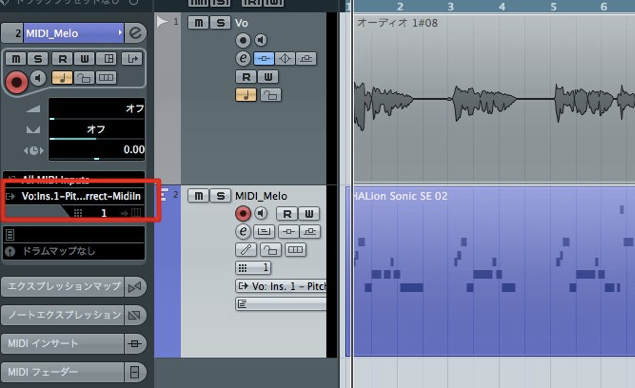Enable Read automation on Vo track
This screenshot has width=635, height=388.
tap(246, 77)
